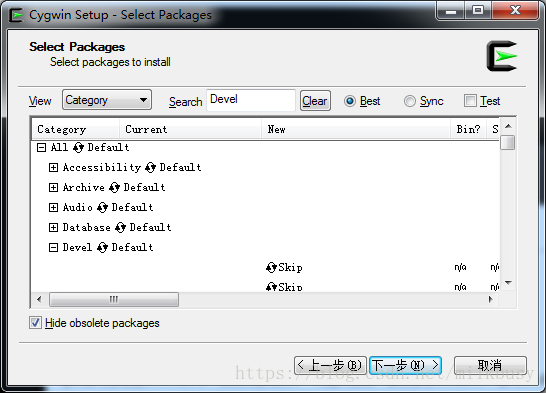
Task: Select the Sync radio button
Action: pos(410,101)
